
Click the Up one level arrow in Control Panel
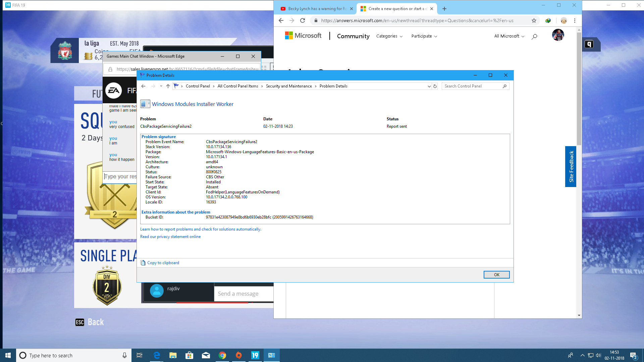[x=168, y=86]
